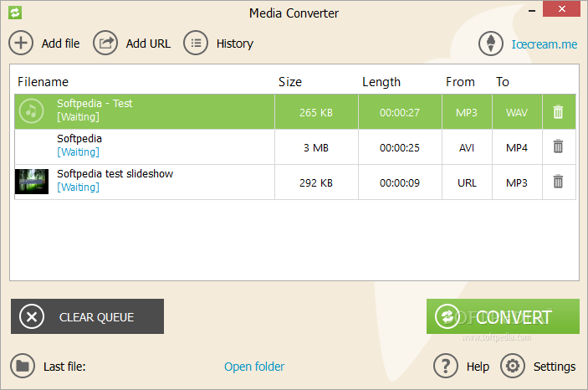Select the 'Softpedia test slideshow' filename
588x390 pixels.
click(115, 174)
